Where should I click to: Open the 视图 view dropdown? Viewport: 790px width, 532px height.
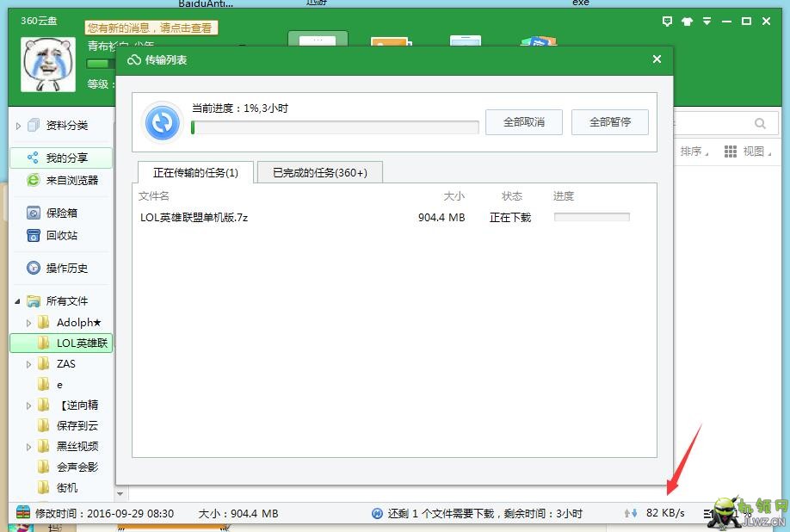pyautogui.click(x=748, y=152)
